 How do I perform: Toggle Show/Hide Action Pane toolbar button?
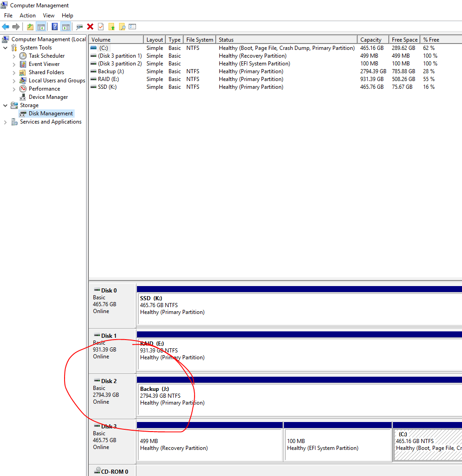(x=65, y=27)
